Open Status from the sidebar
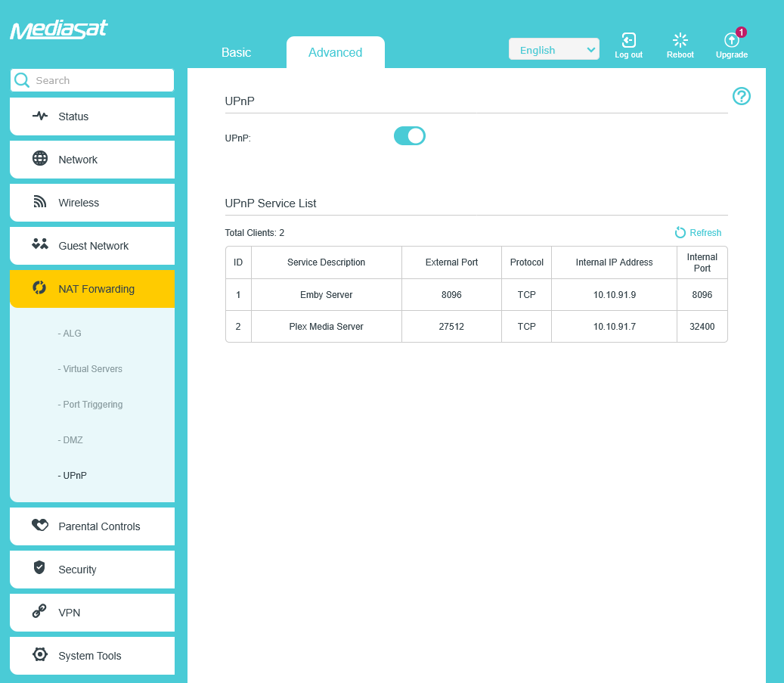784x683 pixels. point(92,116)
